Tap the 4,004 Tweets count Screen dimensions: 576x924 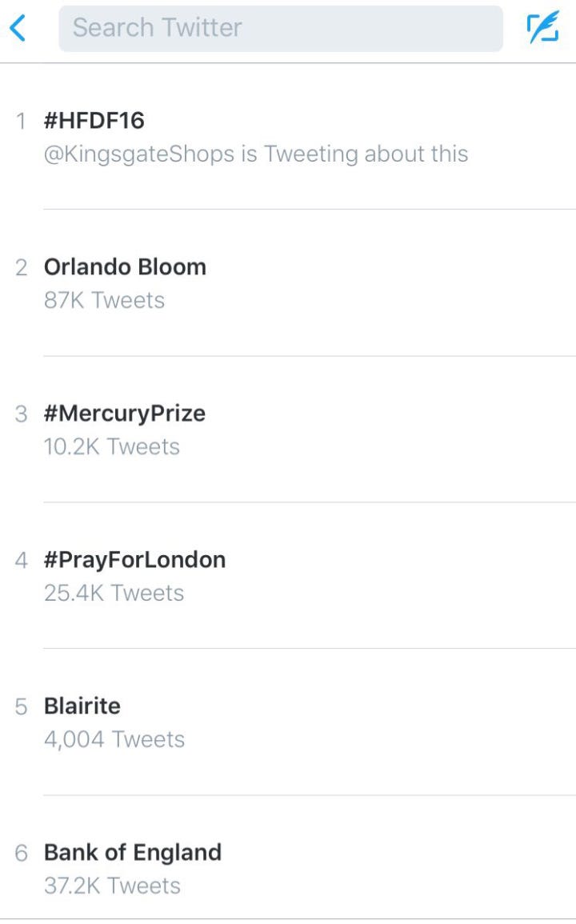tap(114, 739)
